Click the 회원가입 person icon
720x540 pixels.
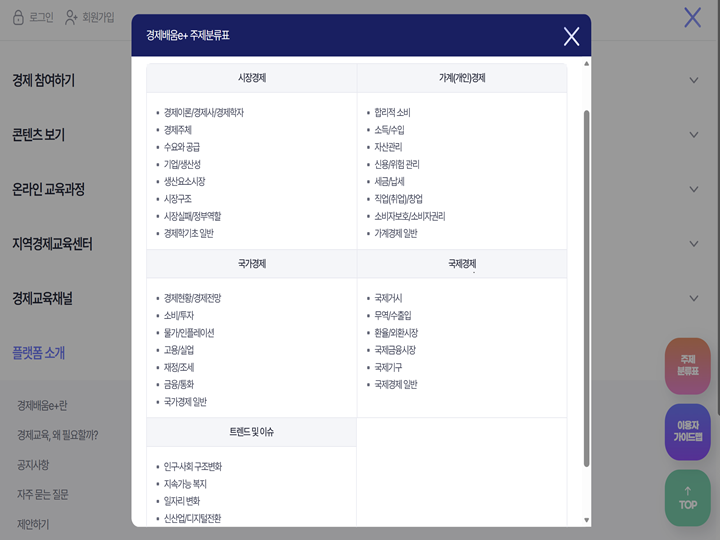point(71,17)
